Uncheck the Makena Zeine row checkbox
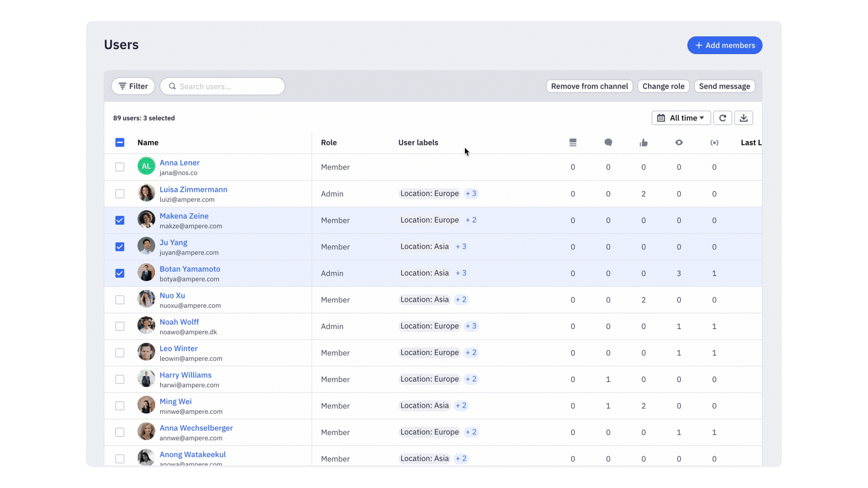The height and width of the screenshot is (488, 868). point(120,220)
